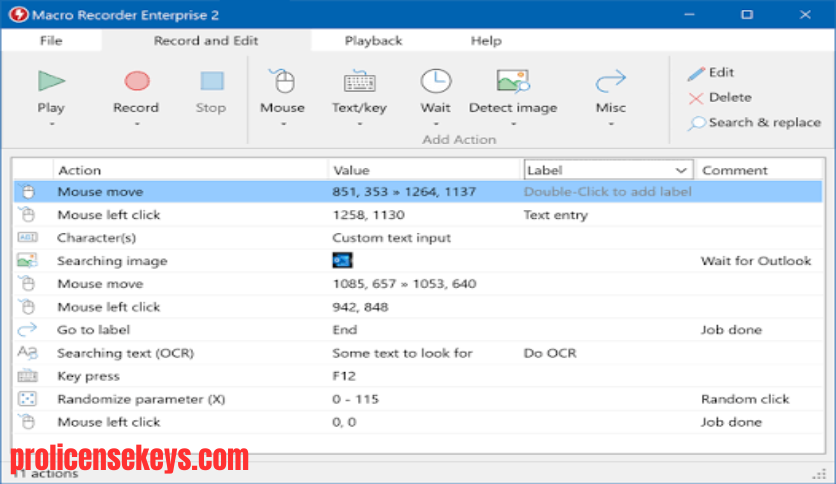Image resolution: width=836 pixels, height=484 pixels.
Task: Select 'Custom text input' value
Action: pyautogui.click(x=391, y=238)
